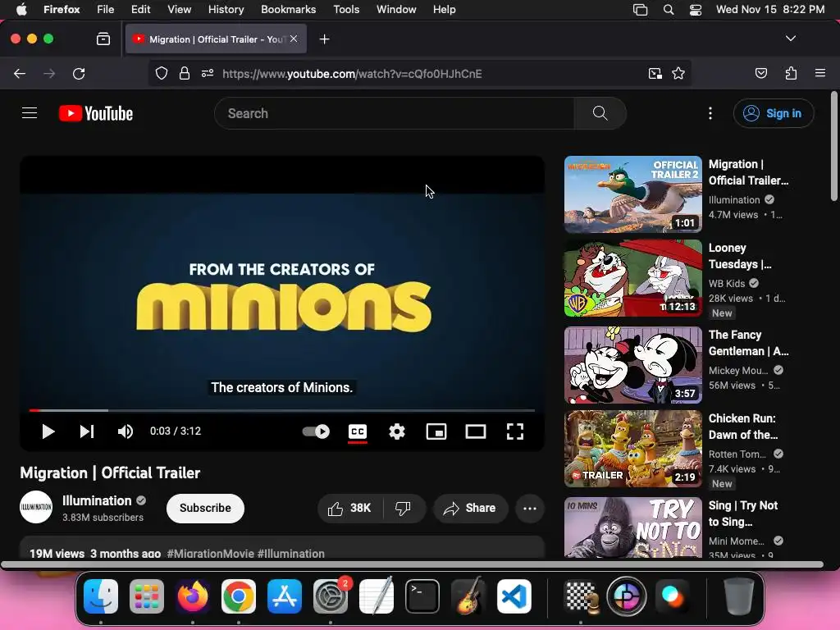Click the #Illumination hashtag
The image size is (840, 630).
pyautogui.click(x=291, y=554)
